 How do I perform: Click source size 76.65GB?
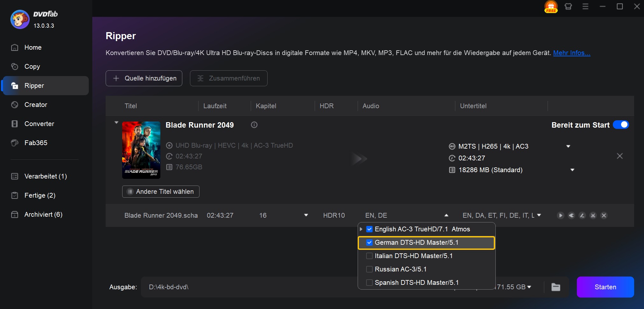[x=189, y=167]
